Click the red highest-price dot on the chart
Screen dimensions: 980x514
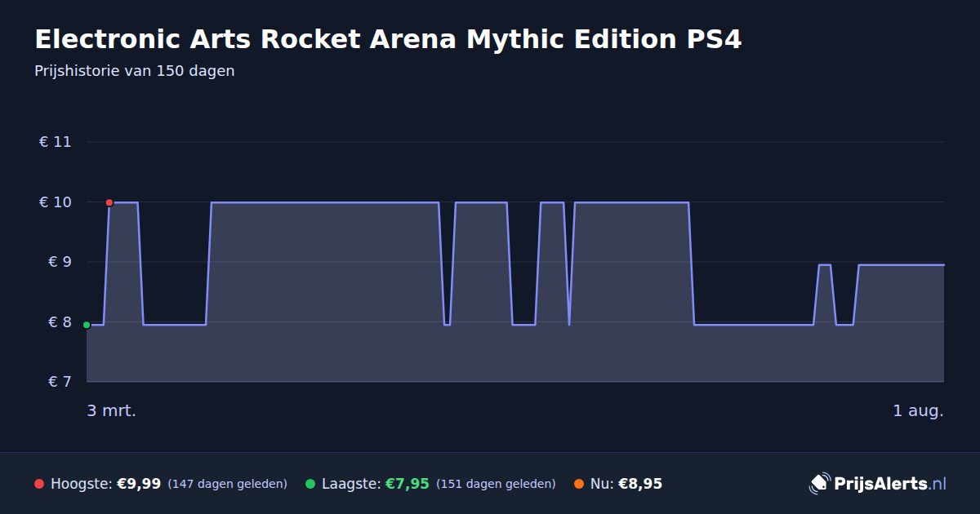tap(109, 202)
